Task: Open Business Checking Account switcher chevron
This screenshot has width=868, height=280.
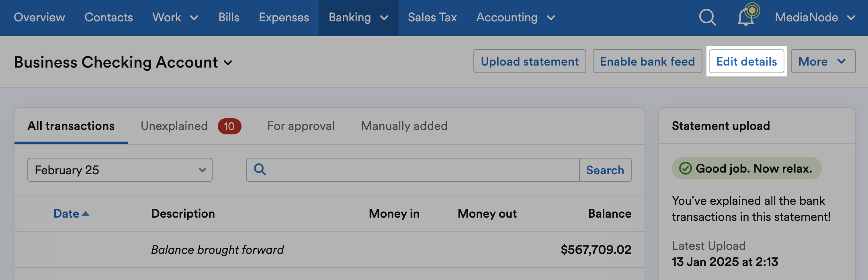Action: point(228,63)
